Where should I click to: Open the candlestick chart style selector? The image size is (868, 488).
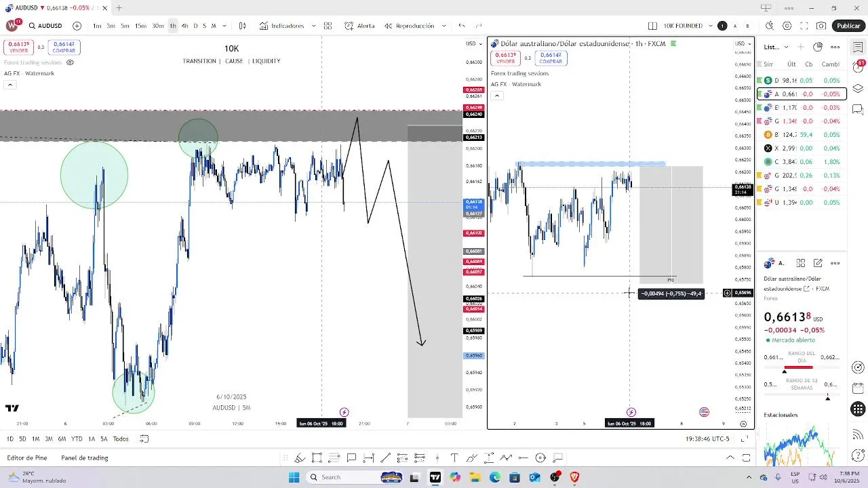(x=242, y=26)
